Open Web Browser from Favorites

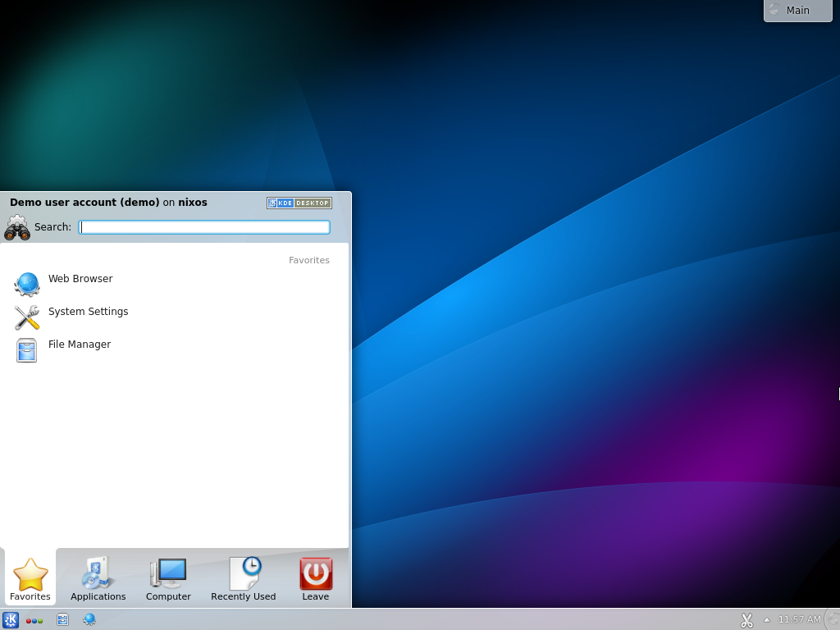[176, 284]
